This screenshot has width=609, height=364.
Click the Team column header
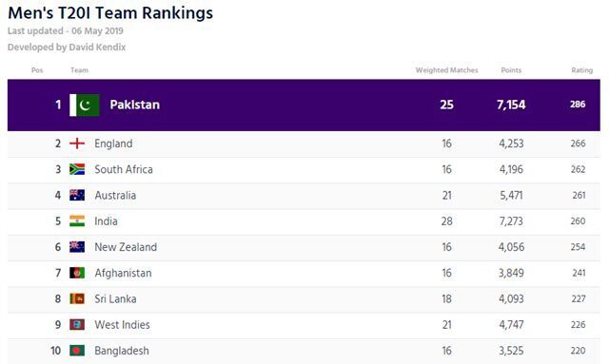[x=80, y=70]
